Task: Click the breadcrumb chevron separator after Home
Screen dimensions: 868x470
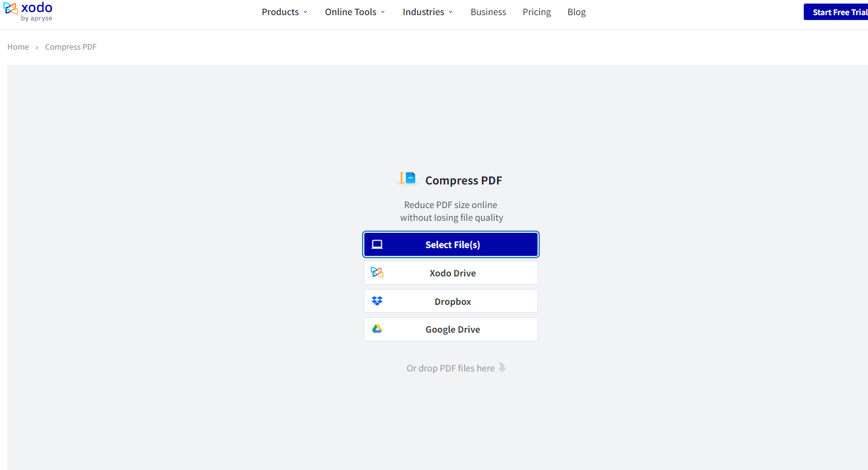Action: click(x=37, y=47)
